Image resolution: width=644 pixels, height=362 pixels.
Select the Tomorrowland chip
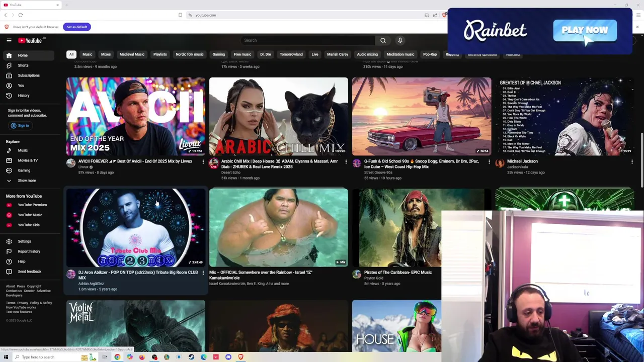click(x=291, y=54)
